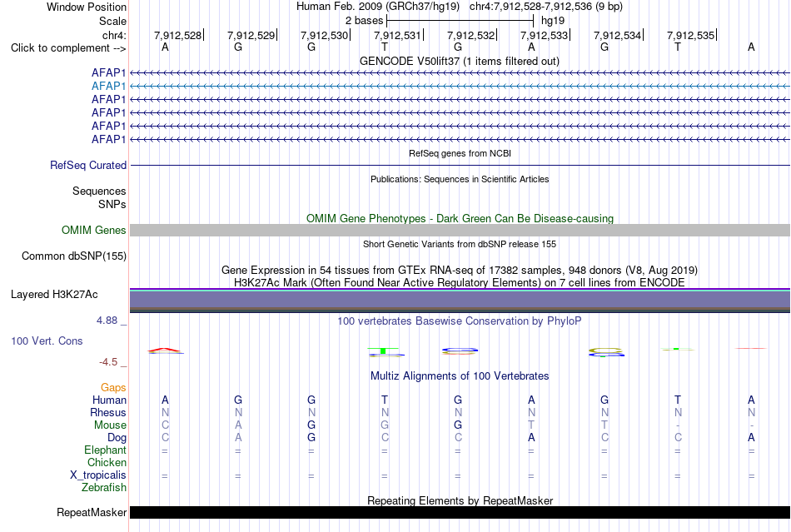791x532 pixels.
Task: Click the orange Gaps label
Action: pos(113,387)
